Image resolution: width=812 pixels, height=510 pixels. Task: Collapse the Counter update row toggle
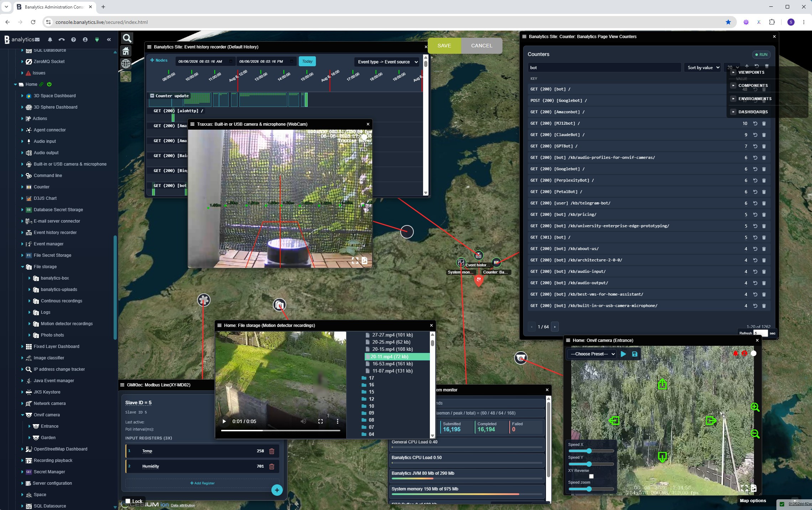click(152, 96)
